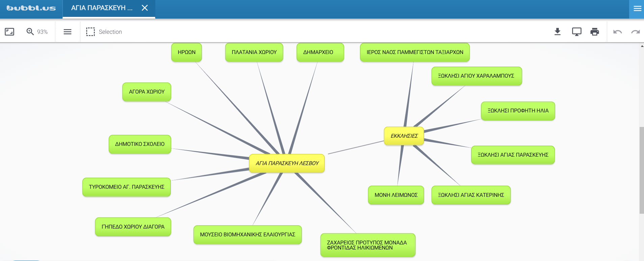Select the ΑΓΟΡΑ ΧΩΡΙΟΥ bubble
This screenshot has height=261, width=644.
pyautogui.click(x=147, y=92)
